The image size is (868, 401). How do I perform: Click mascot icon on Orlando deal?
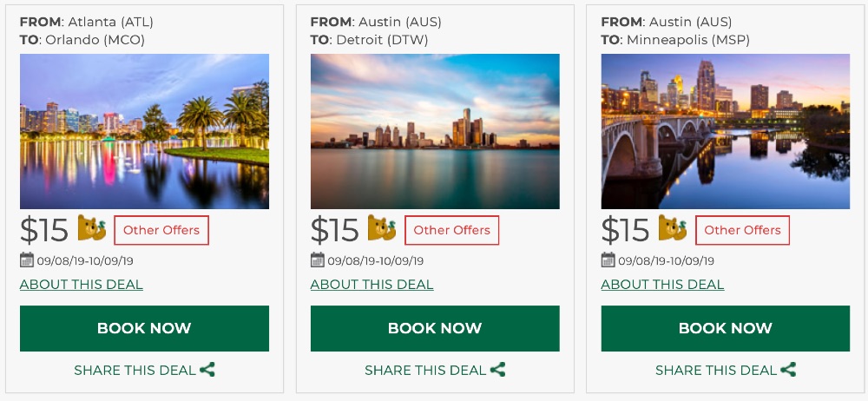pos(92,228)
